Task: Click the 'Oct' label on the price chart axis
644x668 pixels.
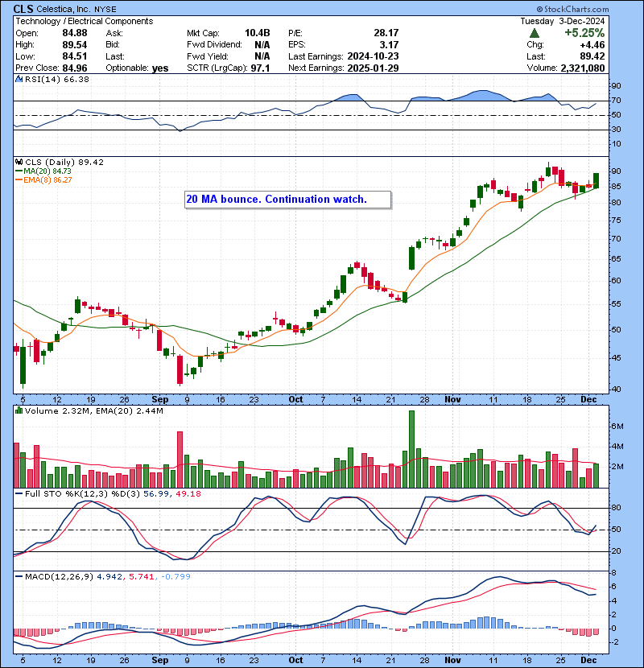Action: 295,400
